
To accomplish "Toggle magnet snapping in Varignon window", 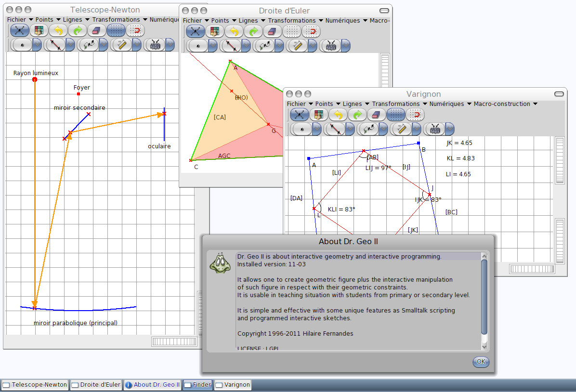I will [x=415, y=115].
